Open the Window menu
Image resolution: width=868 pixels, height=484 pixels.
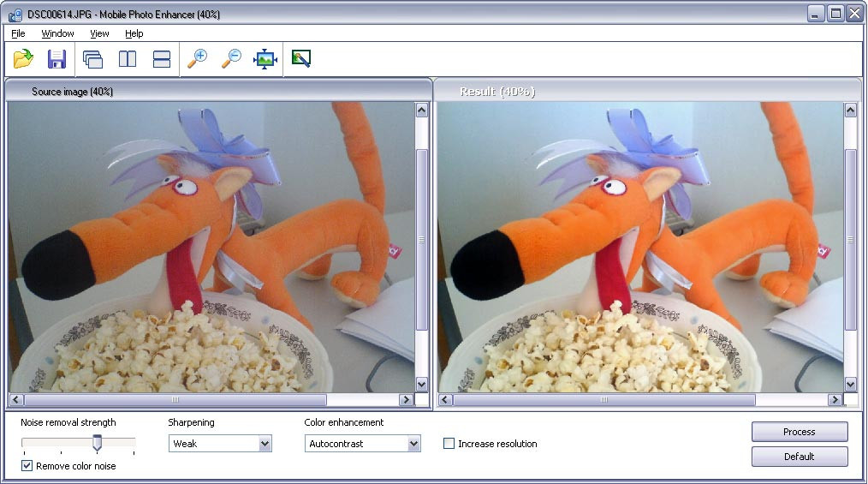point(57,33)
